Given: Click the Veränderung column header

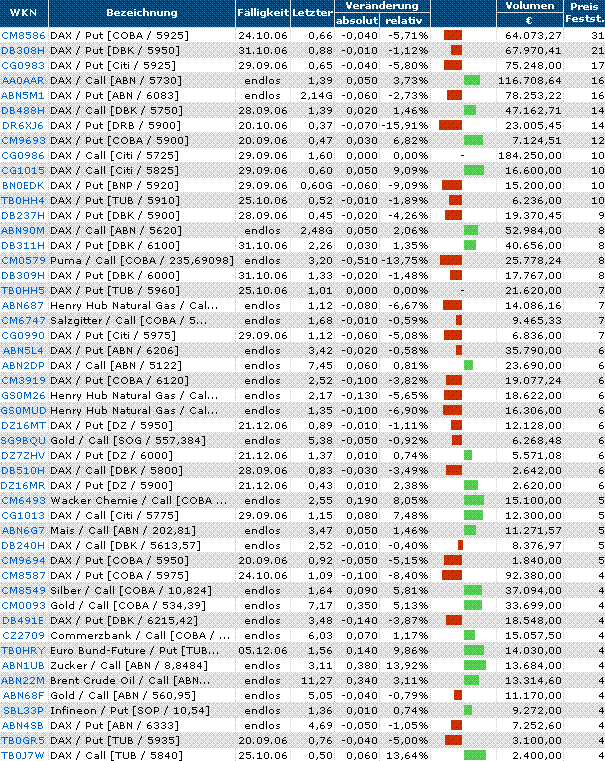Looking at the screenshot, I should [x=382, y=6].
